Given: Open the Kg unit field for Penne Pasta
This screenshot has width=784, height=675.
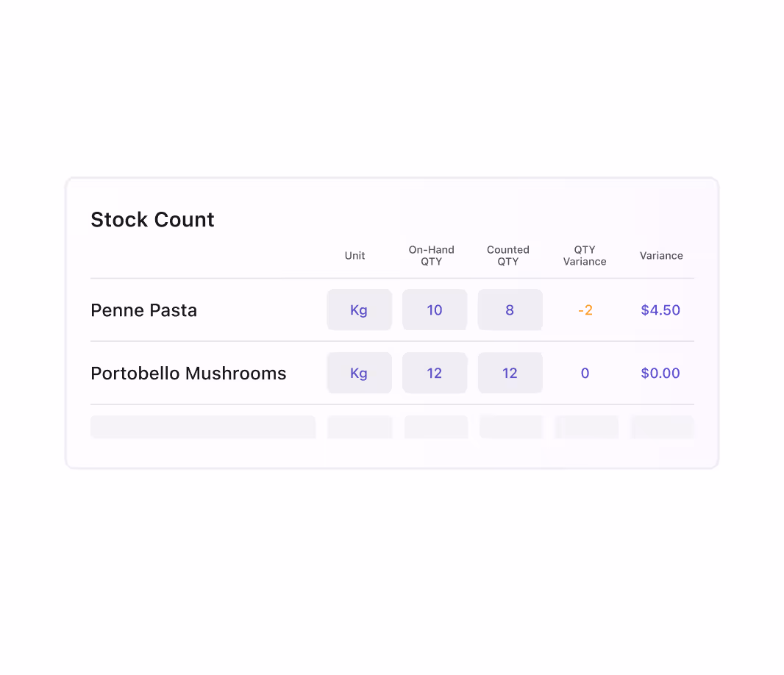Looking at the screenshot, I should coord(359,310).
